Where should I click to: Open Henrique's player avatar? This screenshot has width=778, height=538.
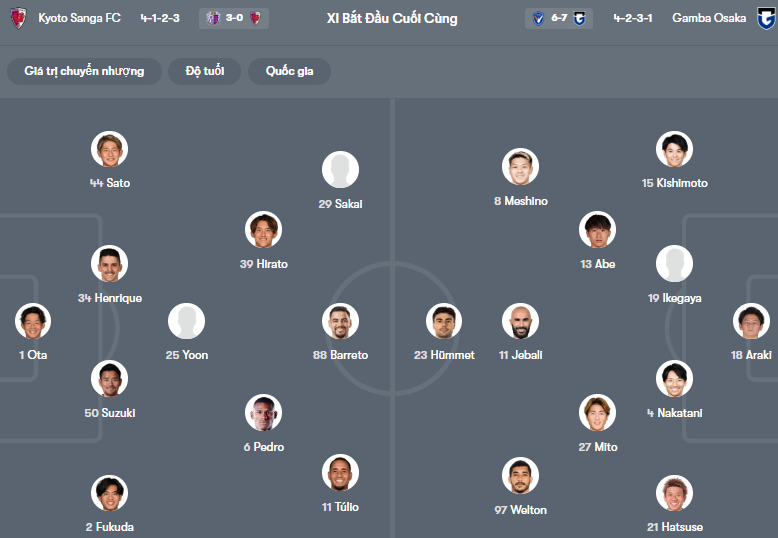[x=109, y=264]
